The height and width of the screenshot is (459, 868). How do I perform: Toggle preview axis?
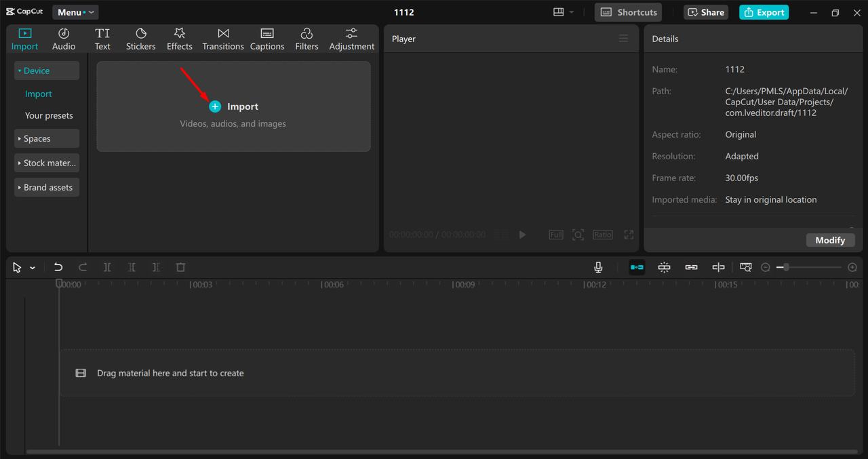click(x=718, y=267)
